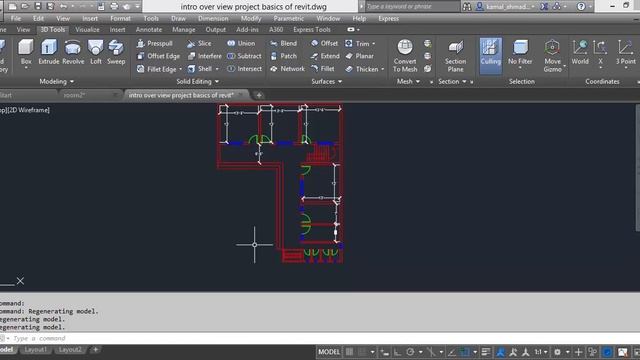Open the Parametric menu
The height and width of the screenshot is (360, 640).
(x=289, y=18)
